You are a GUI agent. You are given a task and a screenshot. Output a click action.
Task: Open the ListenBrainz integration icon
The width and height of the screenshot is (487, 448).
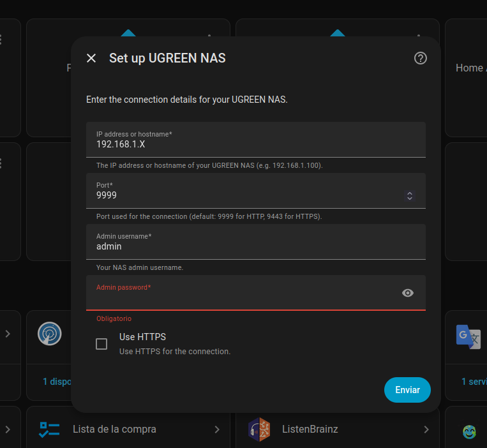(259, 429)
